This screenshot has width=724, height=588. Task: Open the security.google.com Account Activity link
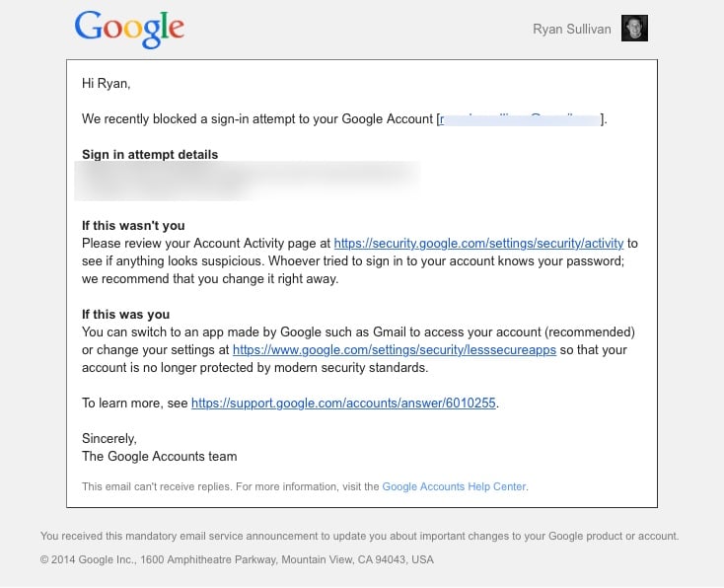click(478, 243)
